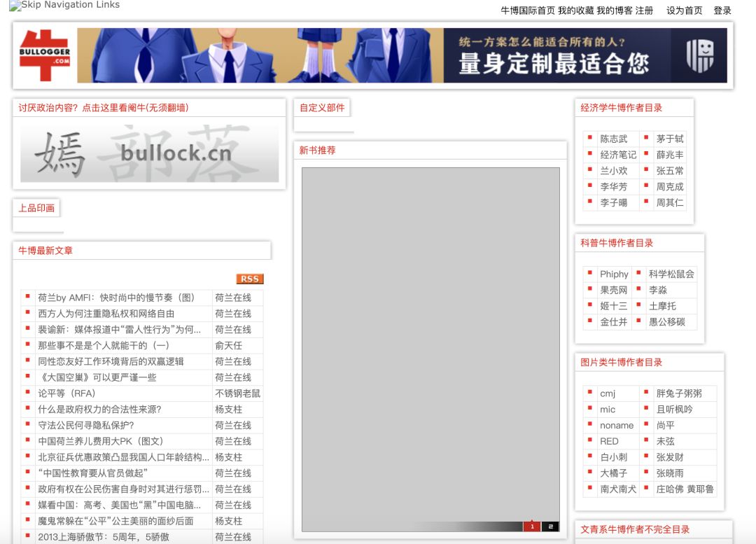
Task: Open photo blogger mic
Action: [x=608, y=410]
